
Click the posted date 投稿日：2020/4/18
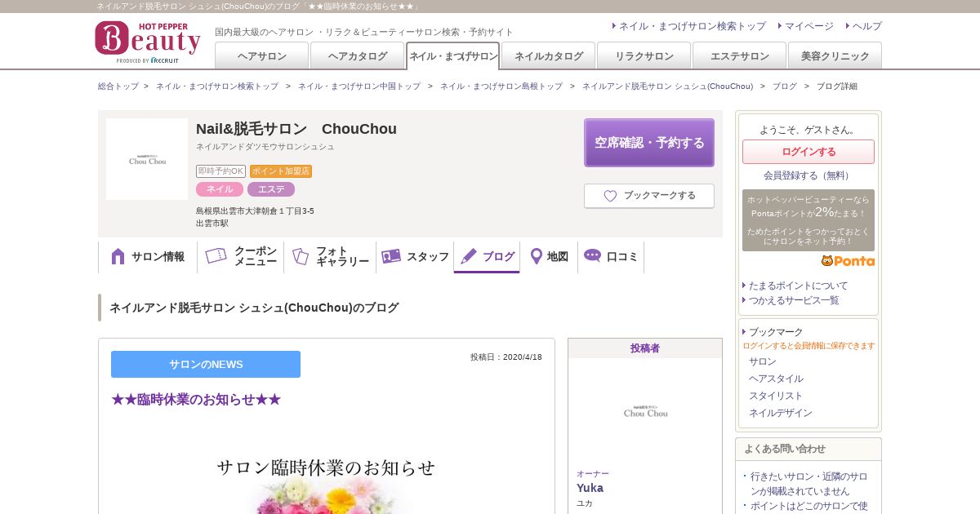coord(506,357)
